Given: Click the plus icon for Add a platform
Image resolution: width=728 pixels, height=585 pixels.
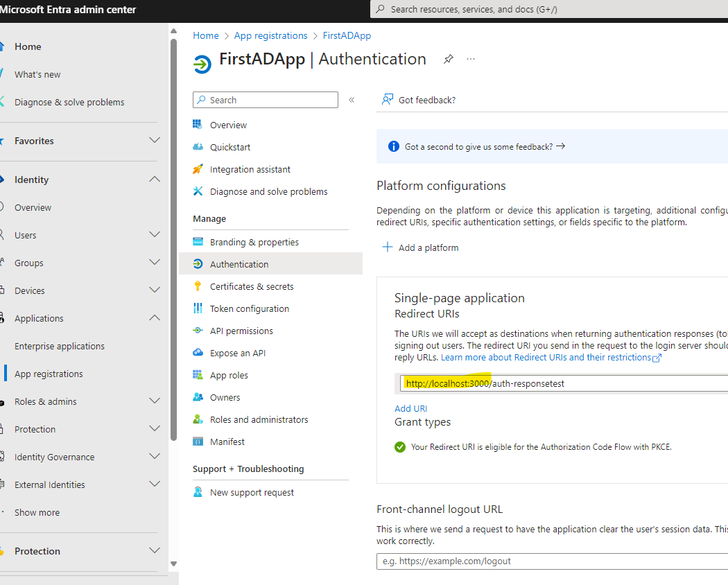Looking at the screenshot, I should click(x=387, y=247).
